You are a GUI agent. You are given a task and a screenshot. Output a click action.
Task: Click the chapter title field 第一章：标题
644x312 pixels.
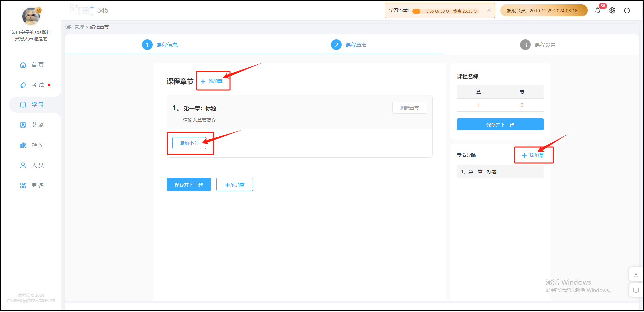click(286, 108)
